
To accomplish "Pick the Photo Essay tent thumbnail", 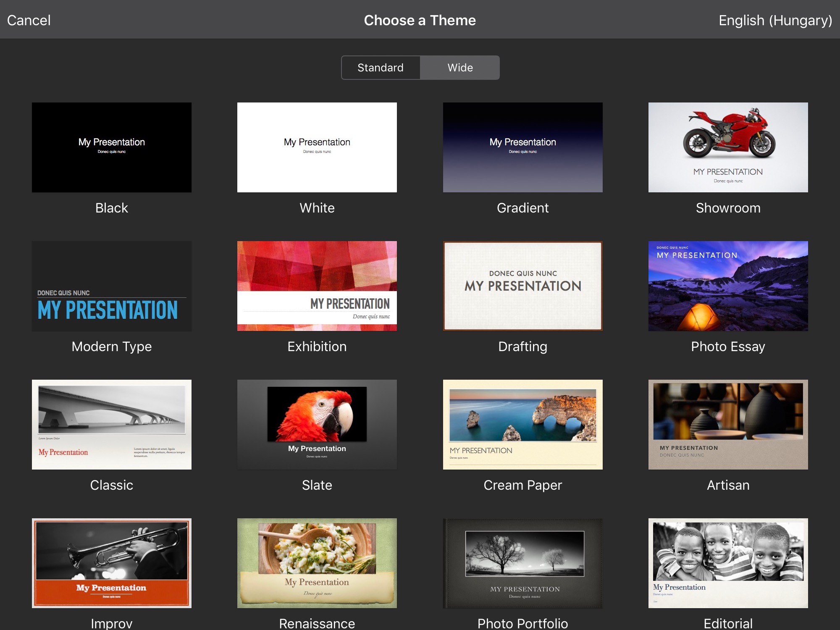I will pos(728,286).
